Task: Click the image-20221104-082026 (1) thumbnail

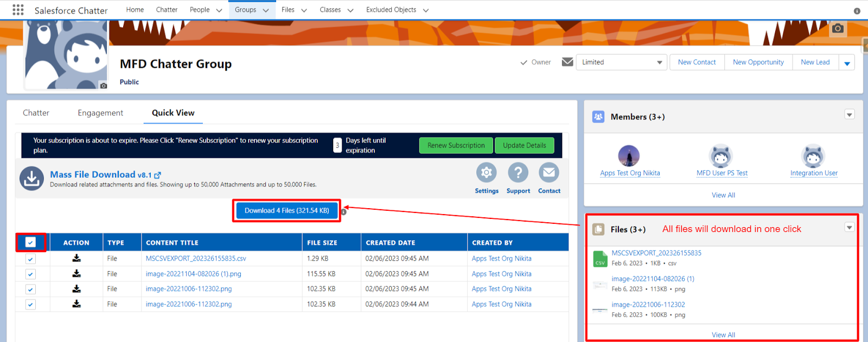Action: [600, 285]
